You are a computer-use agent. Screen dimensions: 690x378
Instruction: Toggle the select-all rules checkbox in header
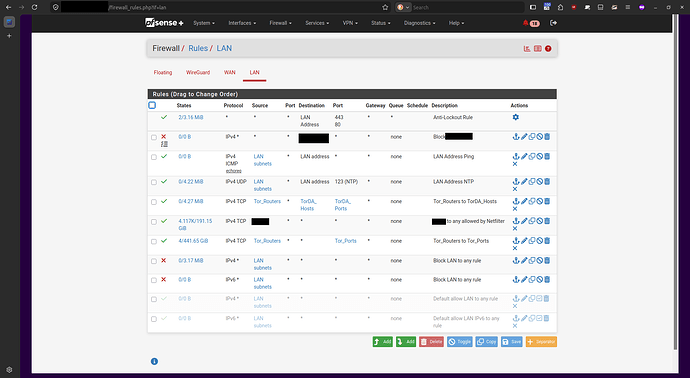click(152, 105)
